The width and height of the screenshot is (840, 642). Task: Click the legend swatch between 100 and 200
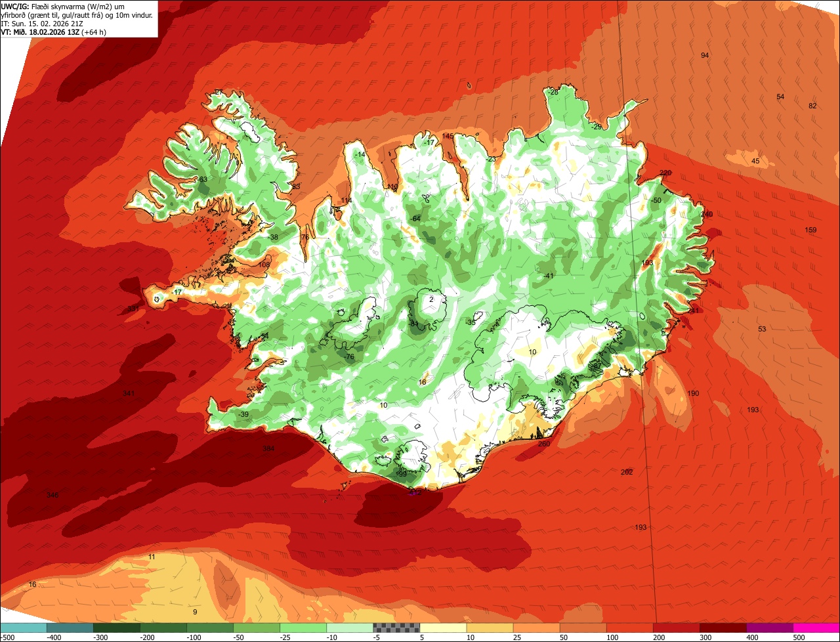(x=629, y=628)
